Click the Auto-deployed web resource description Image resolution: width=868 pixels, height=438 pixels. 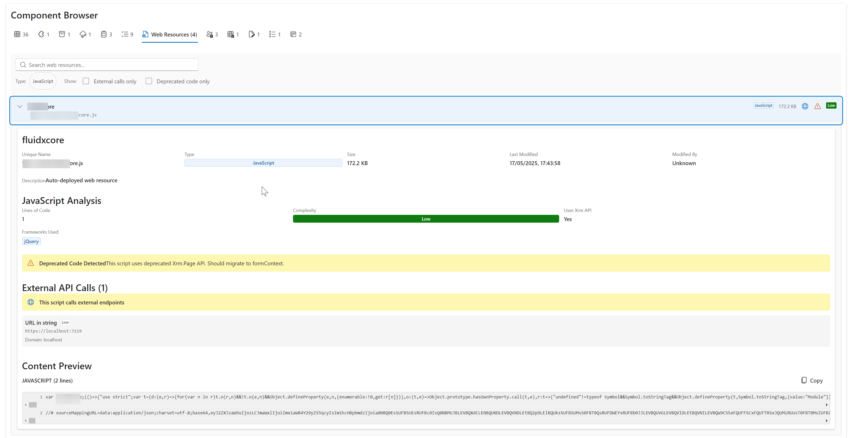point(81,180)
